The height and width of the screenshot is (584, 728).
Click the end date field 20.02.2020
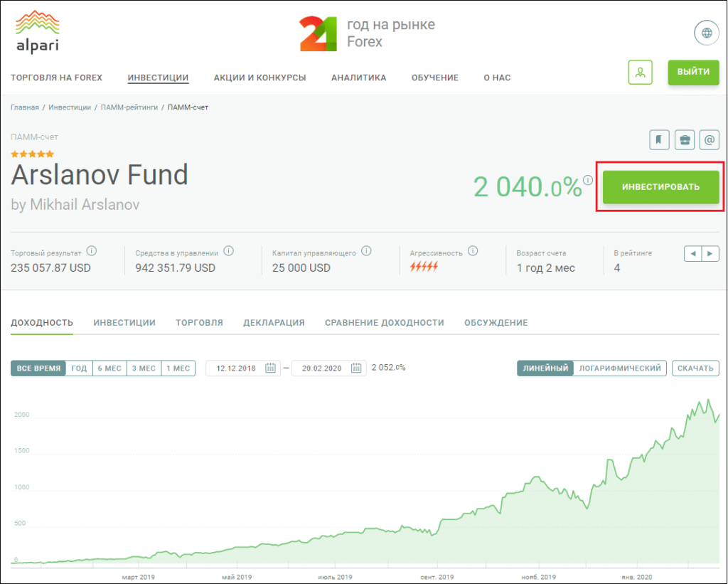click(328, 368)
